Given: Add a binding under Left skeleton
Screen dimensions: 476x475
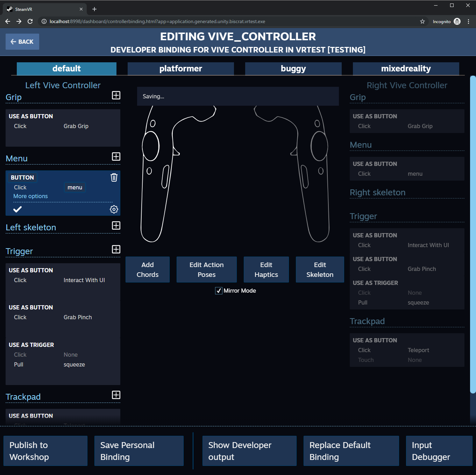Looking at the screenshot, I should [116, 226].
